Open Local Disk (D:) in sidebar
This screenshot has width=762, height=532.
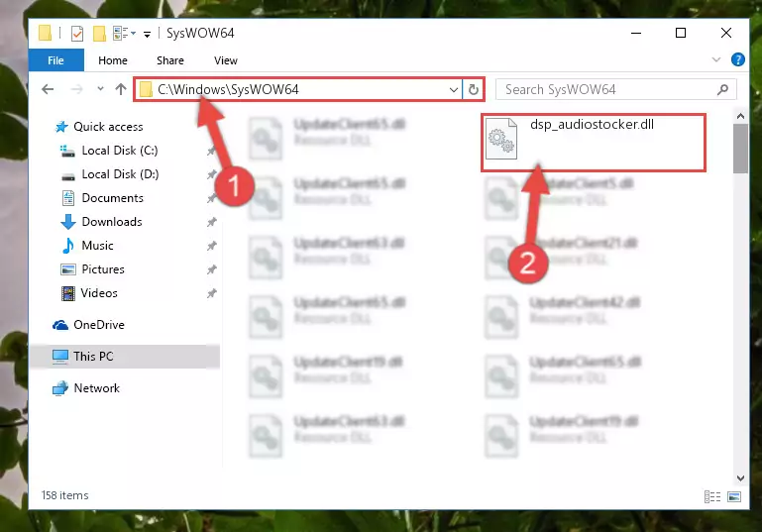click(109, 174)
